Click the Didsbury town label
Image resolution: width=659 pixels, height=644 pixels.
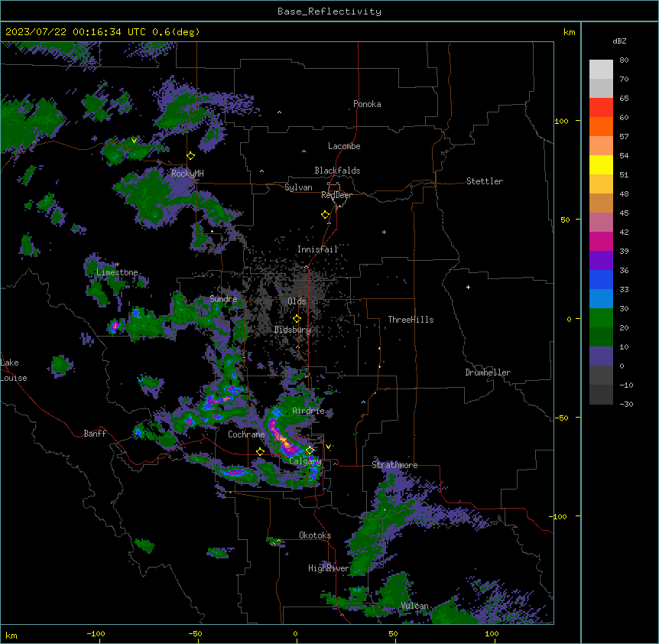coord(293,330)
